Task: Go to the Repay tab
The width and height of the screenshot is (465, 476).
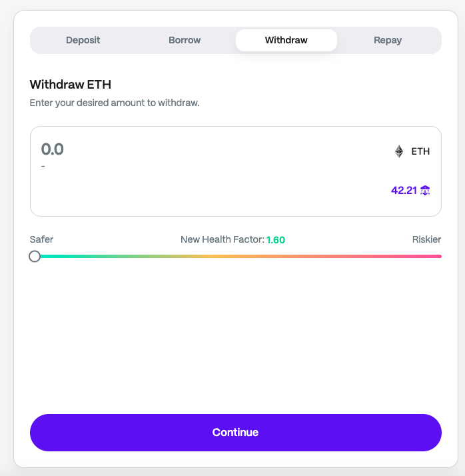Action: coord(388,40)
